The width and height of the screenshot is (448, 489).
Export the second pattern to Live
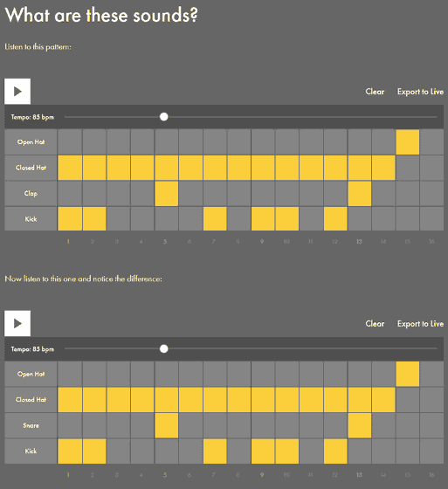(420, 324)
